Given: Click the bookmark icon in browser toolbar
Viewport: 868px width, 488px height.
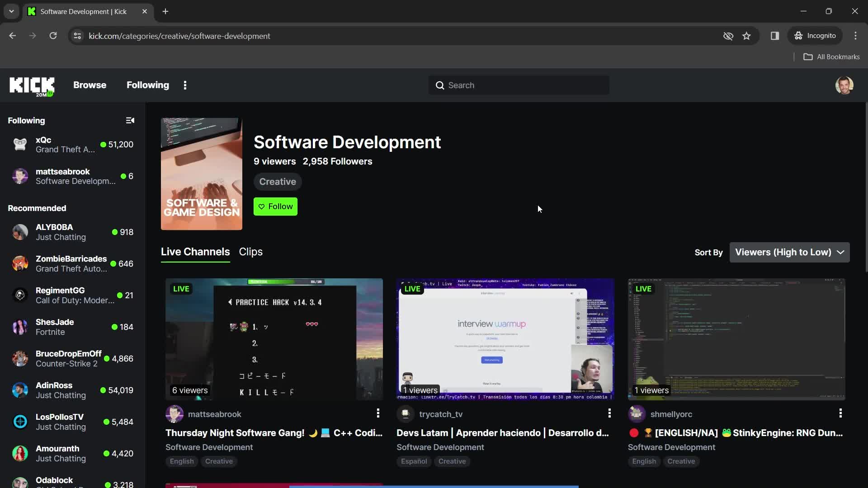Looking at the screenshot, I should pos(747,36).
